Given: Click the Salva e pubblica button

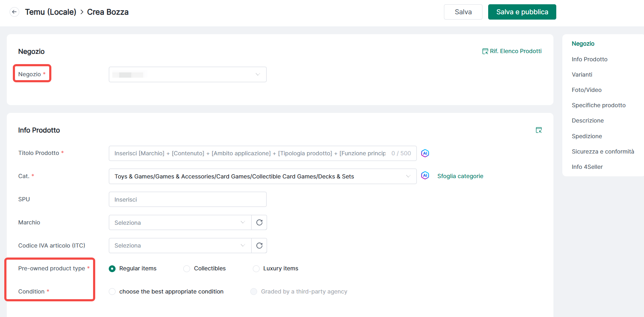Looking at the screenshot, I should [522, 12].
